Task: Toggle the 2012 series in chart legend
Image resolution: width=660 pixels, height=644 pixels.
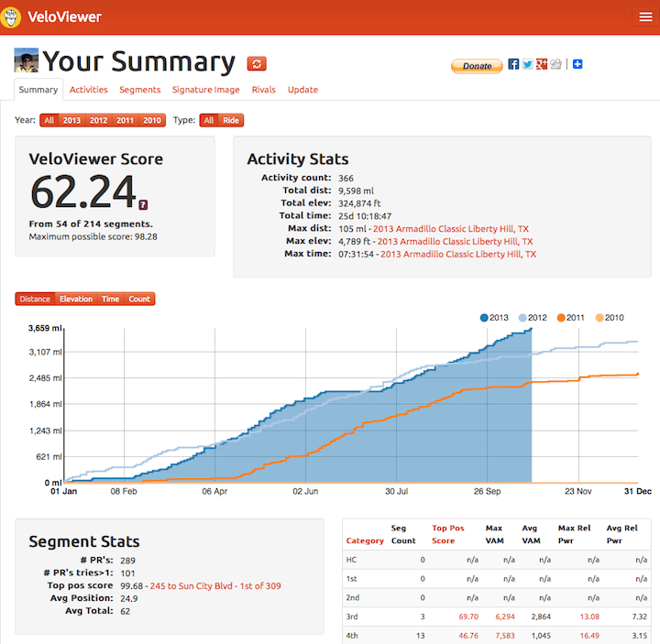Action: pos(533,318)
